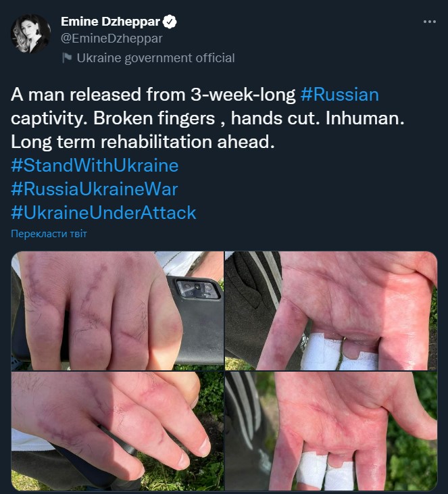Image resolution: width=448 pixels, height=494 pixels.
Task: Follow the #Russian hashtag
Action: (340, 95)
